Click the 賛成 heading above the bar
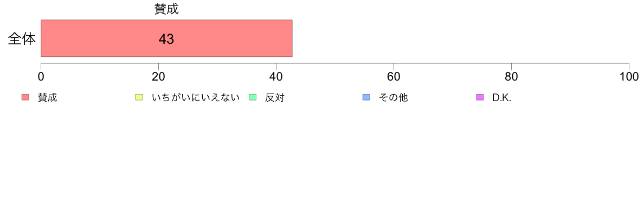644x199 pixels. click(166, 9)
